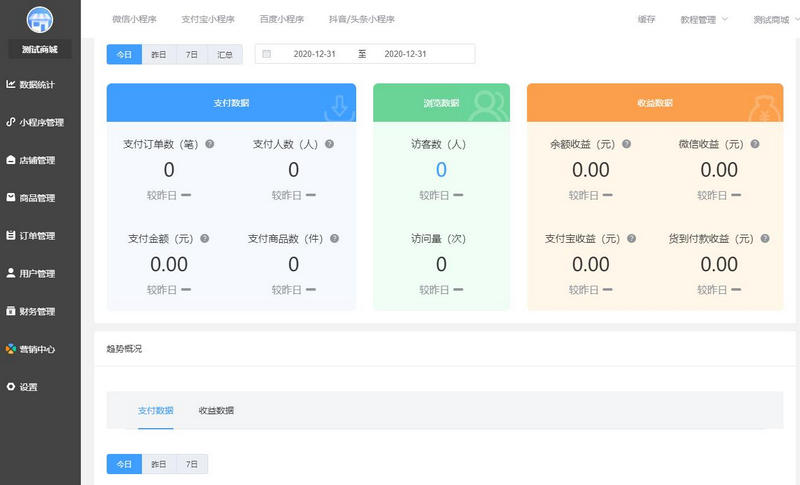
Task: Click the 数据统计 chart icon in sidebar
Action: (11, 84)
